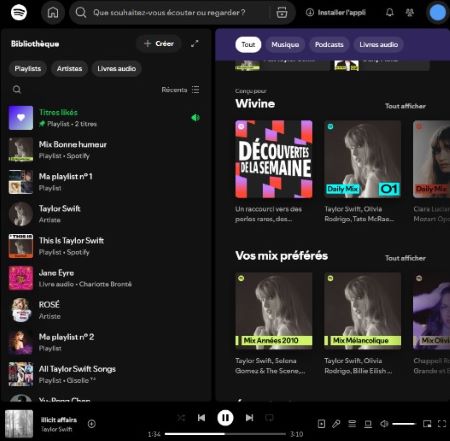Select the Podcasts filter tab
The height and width of the screenshot is (441, 450).
click(329, 44)
